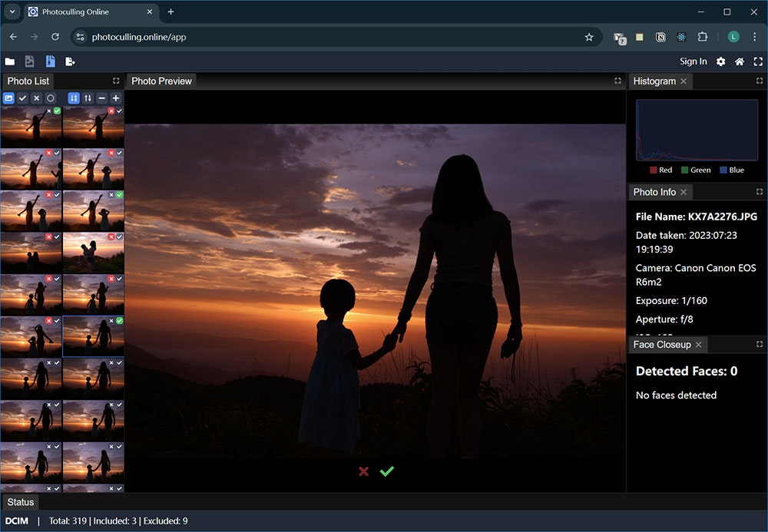Filter Photo List to excluded photos (X)
The height and width of the screenshot is (532, 768).
pyautogui.click(x=37, y=98)
